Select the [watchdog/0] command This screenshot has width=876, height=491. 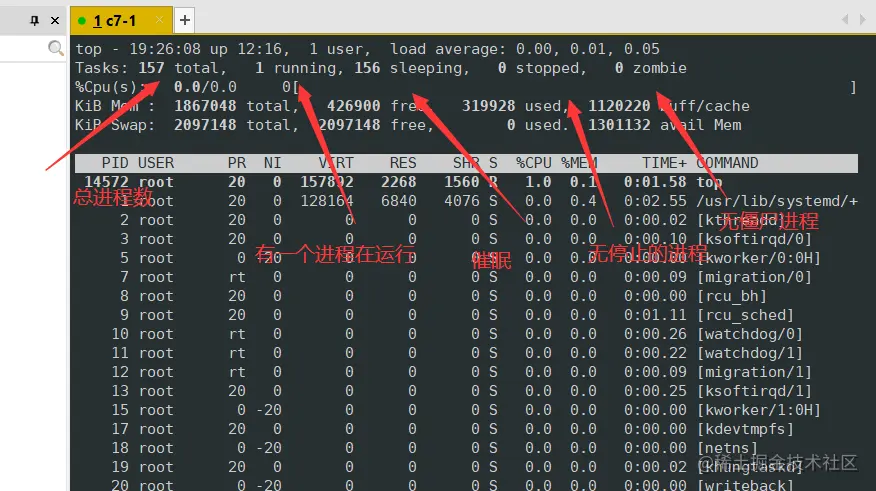point(750,334)
